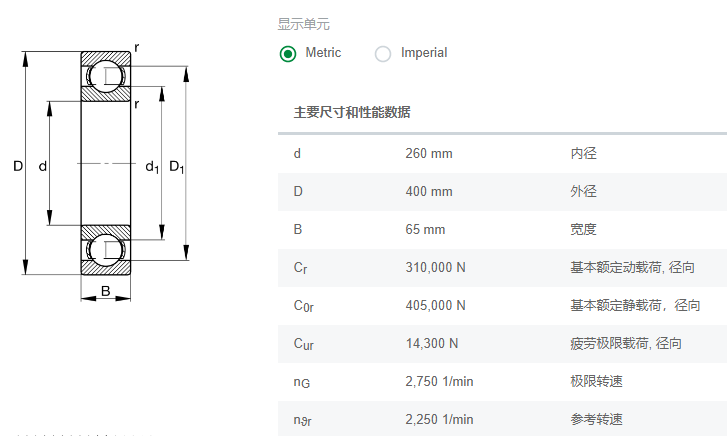Viewport: 727px width, 436px height.
Task: Click the 外径 description text
Action: [583, 192]
